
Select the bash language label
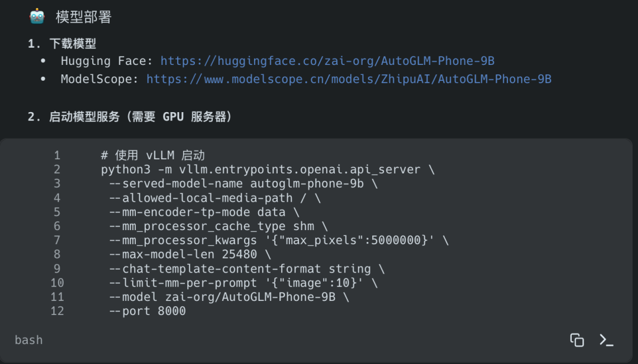pos(28,340)
